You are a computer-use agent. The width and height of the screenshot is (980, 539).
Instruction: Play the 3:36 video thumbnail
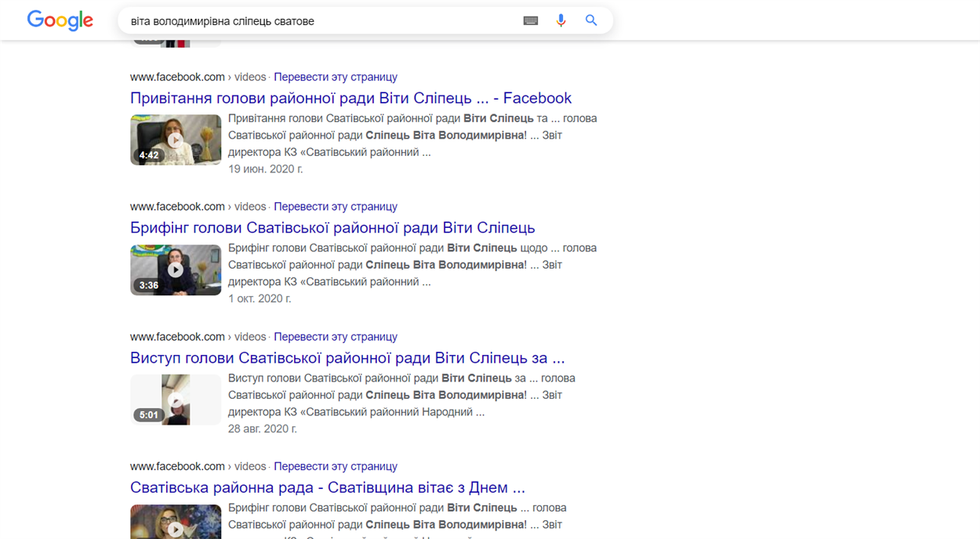pyautogui.click(x=176, y=269)
